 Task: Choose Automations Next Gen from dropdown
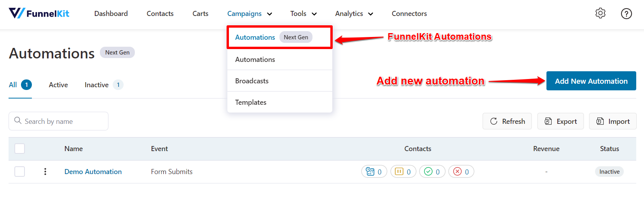coord(279,37)
